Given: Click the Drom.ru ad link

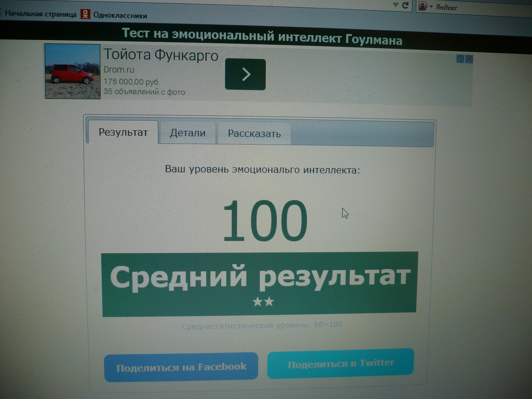Looking at the screenshot, I should point(119,70).
